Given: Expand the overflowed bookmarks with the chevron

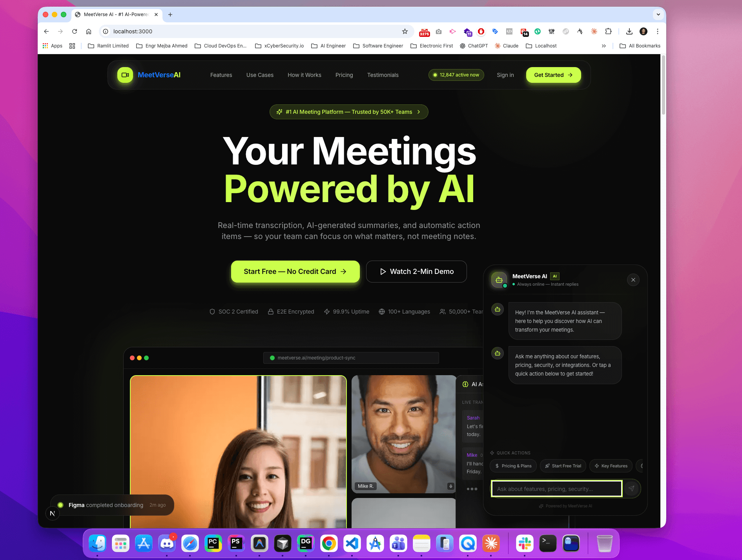Looking at the screenshot, I should 603,46.
